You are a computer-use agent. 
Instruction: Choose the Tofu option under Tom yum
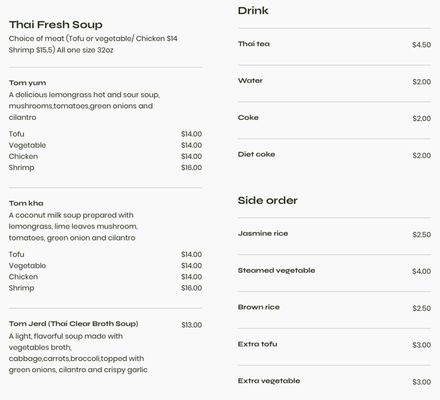point(105,134)
